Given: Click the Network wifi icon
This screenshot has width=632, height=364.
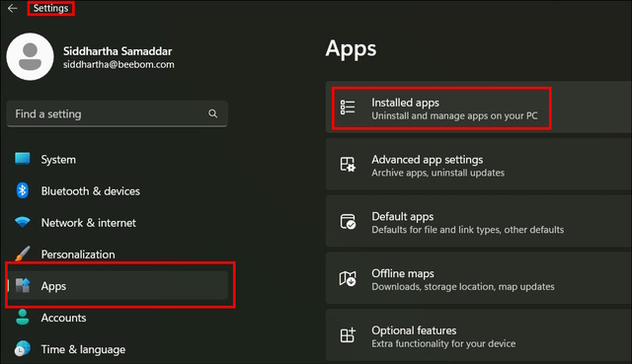Looking at the screenshot, I should click(x=22, y=222).
